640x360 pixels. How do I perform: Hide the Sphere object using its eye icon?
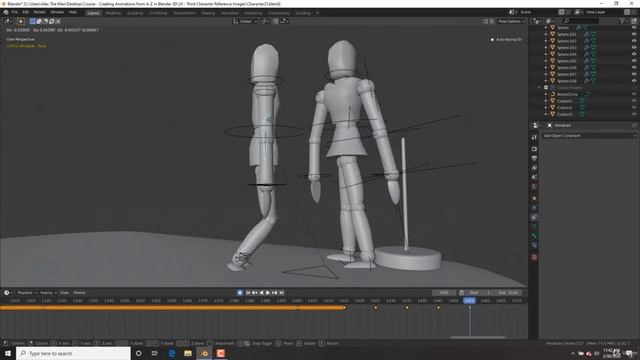pos(634,27)
